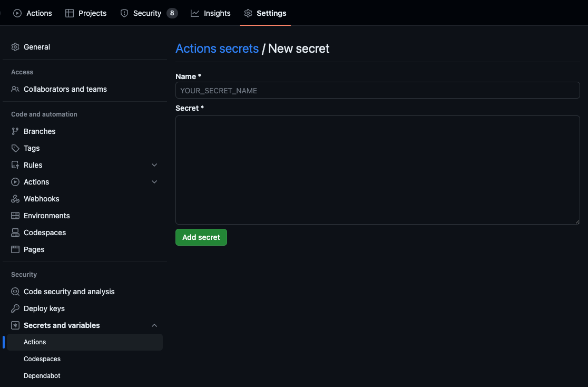Open Branches settings page

click(x=85, y=131)
